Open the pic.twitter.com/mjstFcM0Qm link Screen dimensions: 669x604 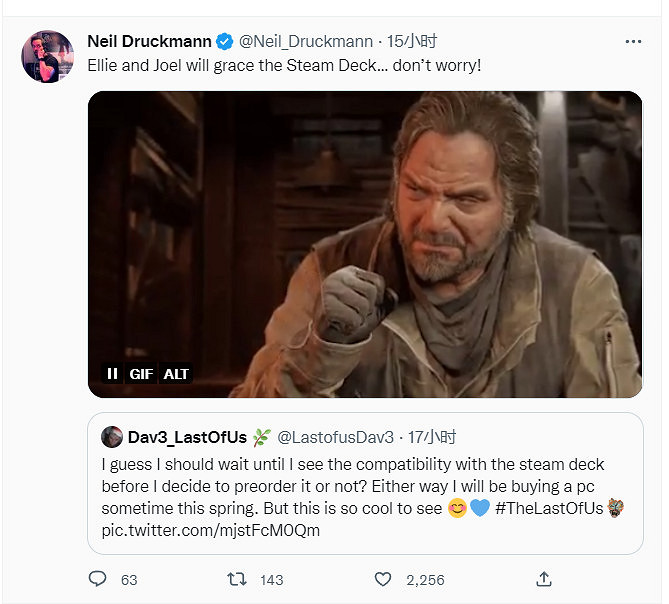pyautogui.click(x=210, y=530)
